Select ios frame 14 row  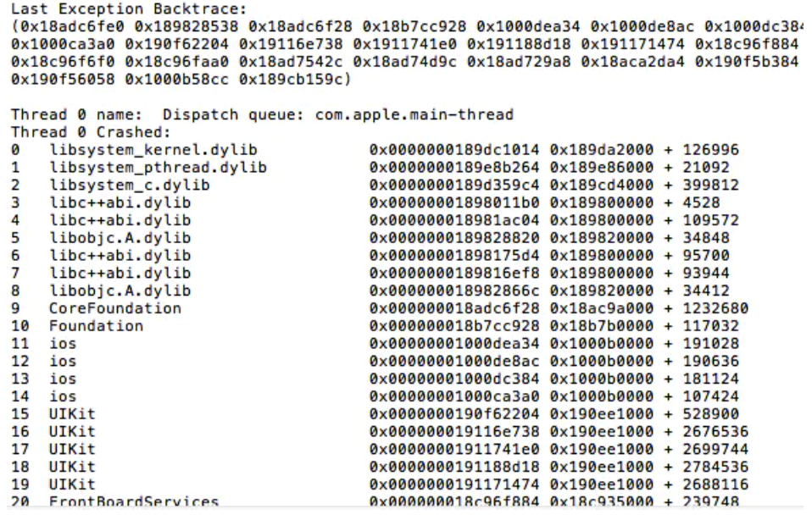pos(375,396)
